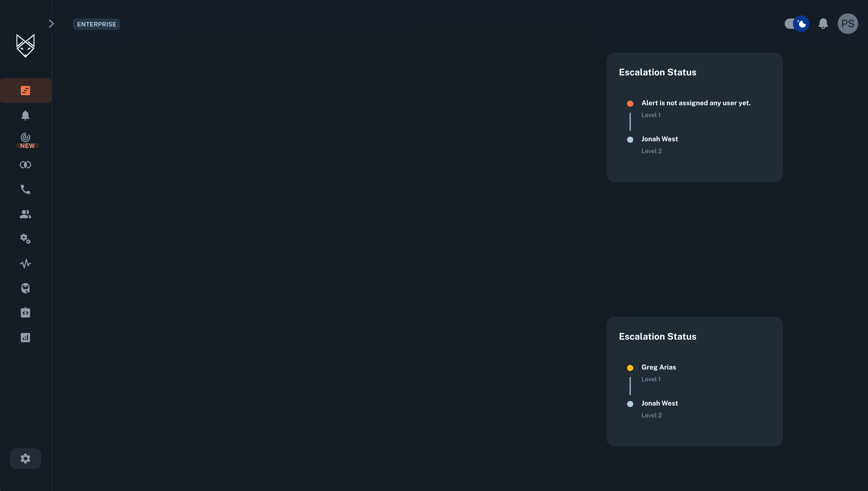Open the incidents list icon in sidebar
This screenshot has width=868, height=491.
pyautogui.click(x=26, y=90)
